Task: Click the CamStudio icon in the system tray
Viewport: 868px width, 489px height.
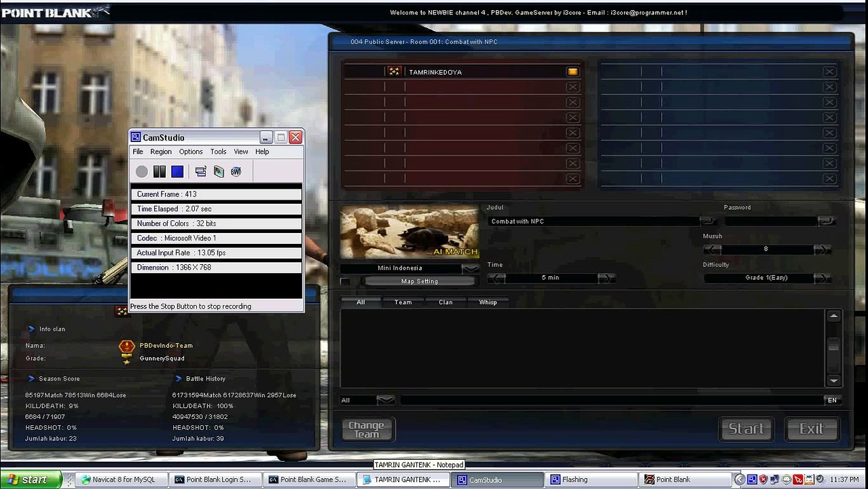Action: [x=752, y=479]
